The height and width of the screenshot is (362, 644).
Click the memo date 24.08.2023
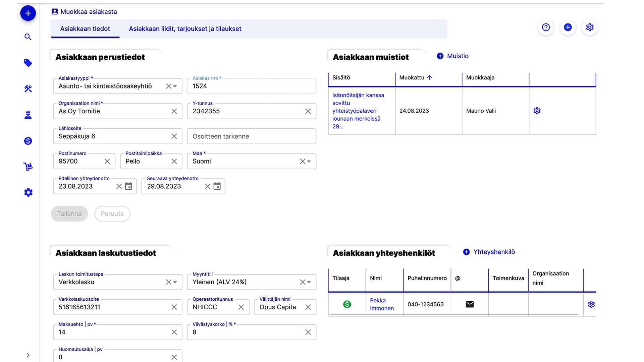(414, 111)
